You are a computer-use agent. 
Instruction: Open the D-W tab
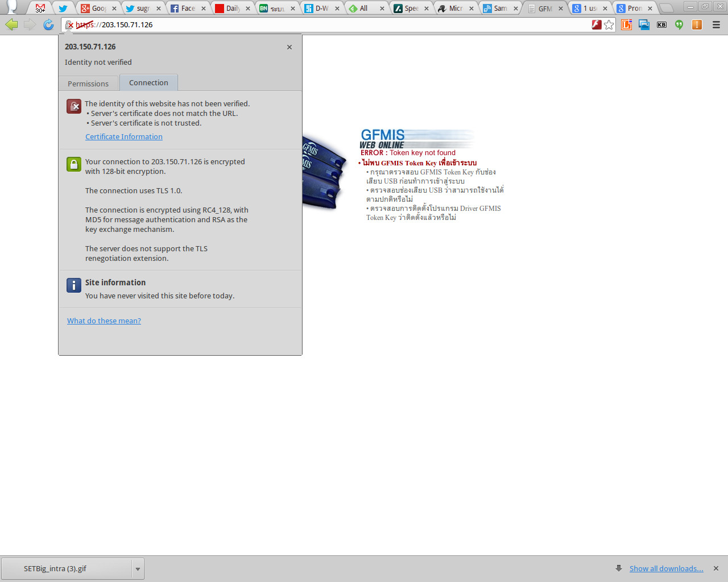click(321, 8)
